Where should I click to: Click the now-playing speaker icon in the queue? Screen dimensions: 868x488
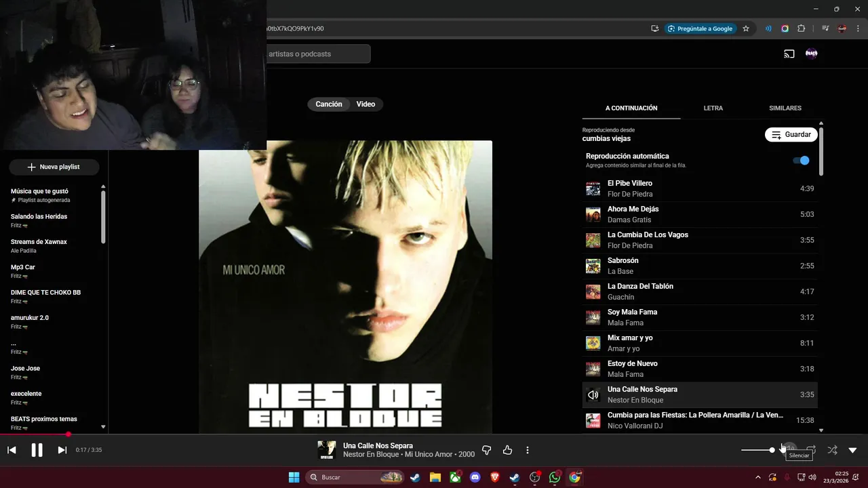[593, 395]
